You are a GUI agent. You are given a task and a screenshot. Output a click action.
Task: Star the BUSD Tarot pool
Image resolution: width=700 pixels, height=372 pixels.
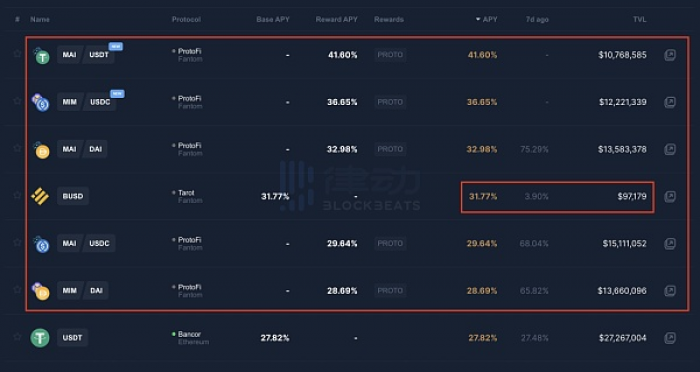tap(17, 195)
